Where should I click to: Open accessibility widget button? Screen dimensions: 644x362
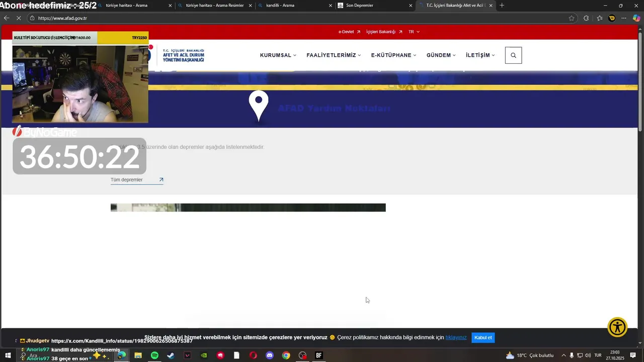coord(617,327)
